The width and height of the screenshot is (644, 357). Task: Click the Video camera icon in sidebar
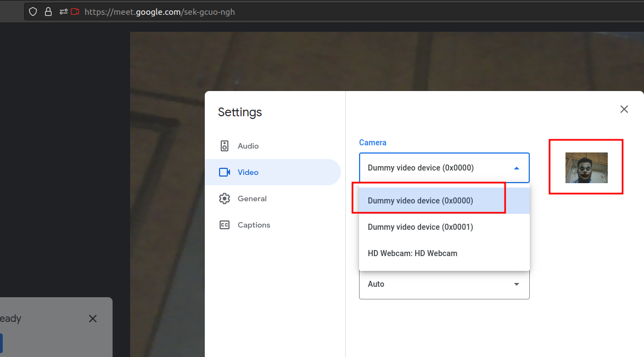tap(225, 172)
